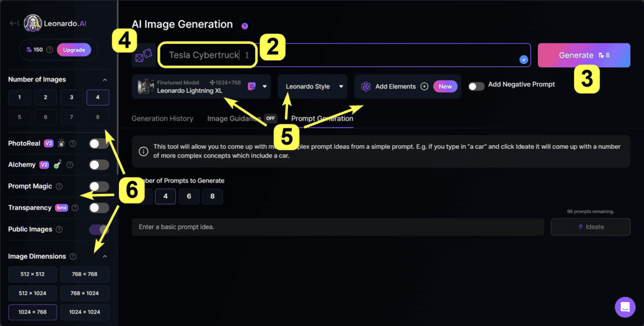The image size is (644, 326).
Task: Click the Alchemy help icon
Action: pyautogui.click(x=70, y=165)
